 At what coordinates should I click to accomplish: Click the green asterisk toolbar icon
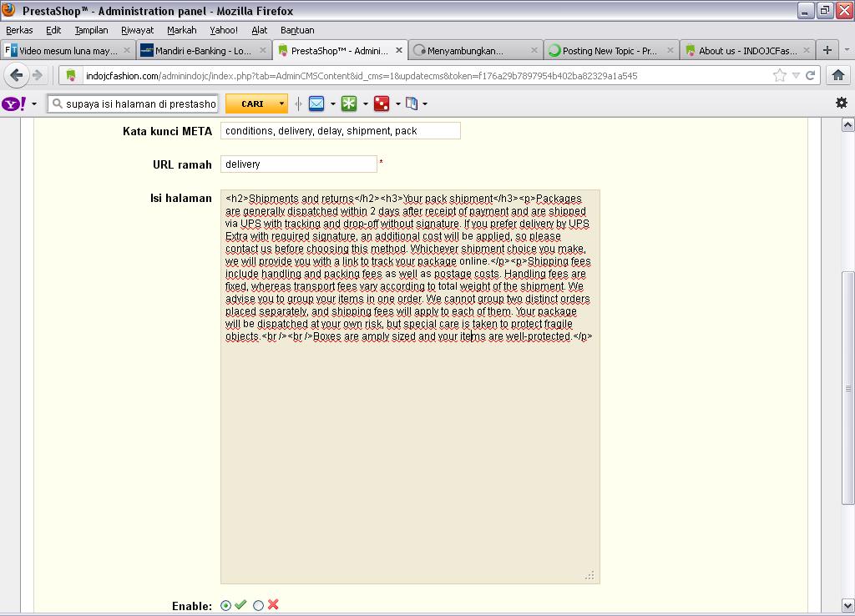(x=349, y=104)
